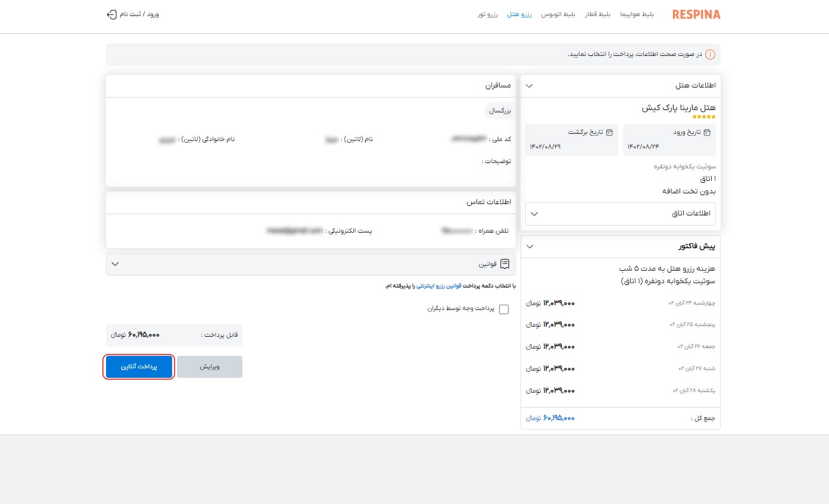829x504 pixels.
Task: Click the RESPINA logo
Action: [x=696, y=14]
